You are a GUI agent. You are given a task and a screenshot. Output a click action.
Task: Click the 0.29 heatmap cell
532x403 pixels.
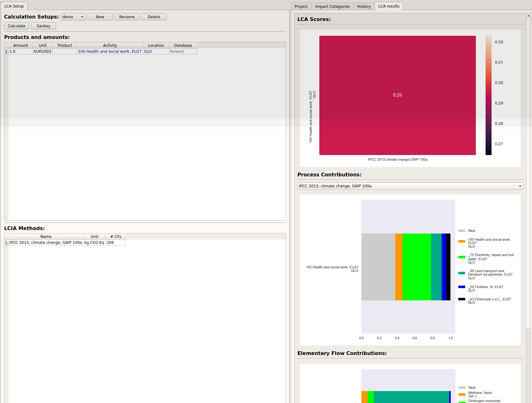(397, 95)
